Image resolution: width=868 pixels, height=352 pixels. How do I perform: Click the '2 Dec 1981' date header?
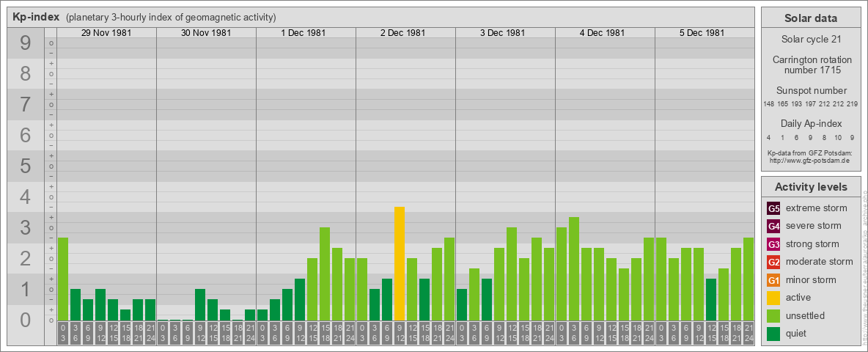coord(402,33)
